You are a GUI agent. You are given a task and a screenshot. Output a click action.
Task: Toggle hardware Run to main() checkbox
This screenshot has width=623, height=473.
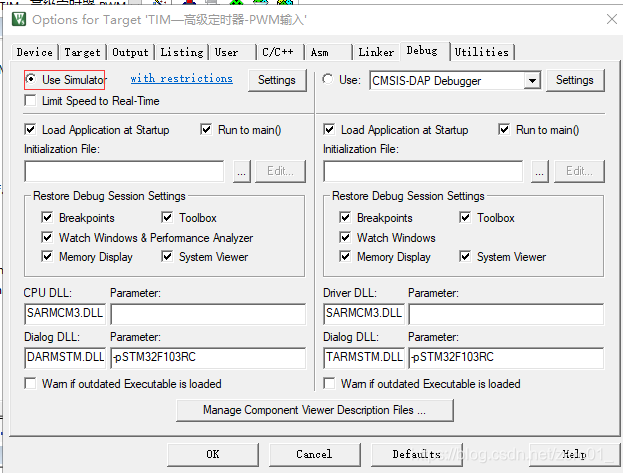click(504, 130)
